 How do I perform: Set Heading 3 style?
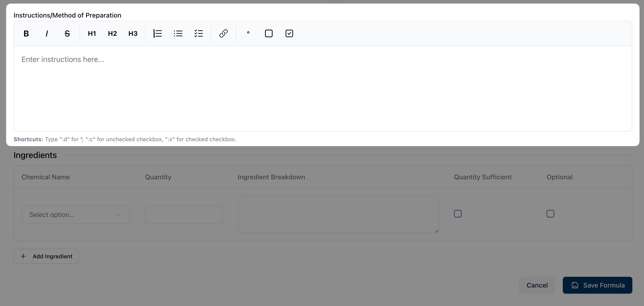(x=133, y=34)
